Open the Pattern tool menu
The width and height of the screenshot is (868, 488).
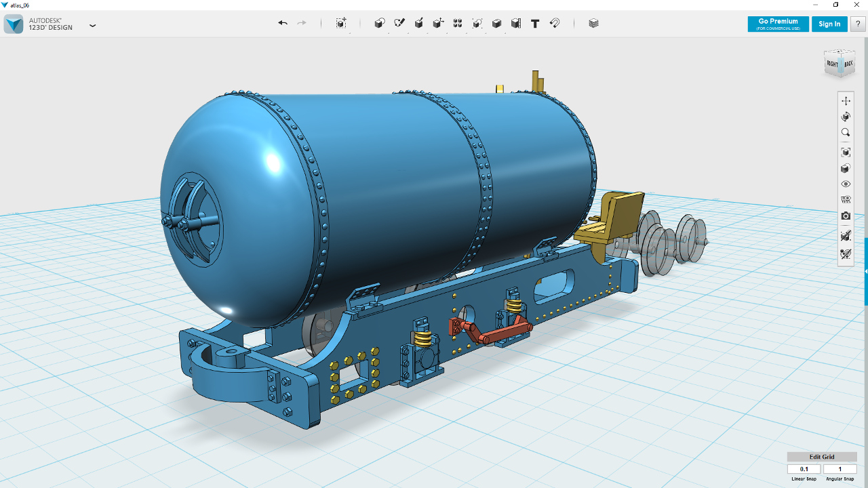(x=458, y=23)
